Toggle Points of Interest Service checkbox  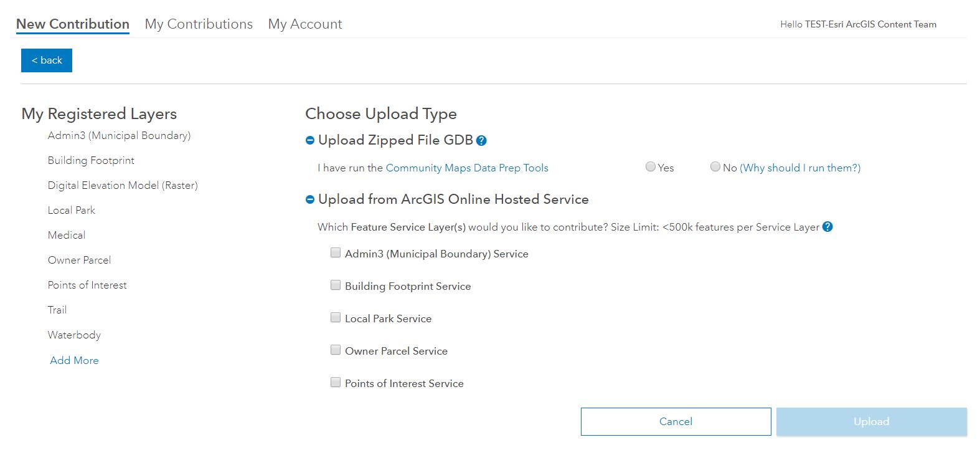(336, 383)
